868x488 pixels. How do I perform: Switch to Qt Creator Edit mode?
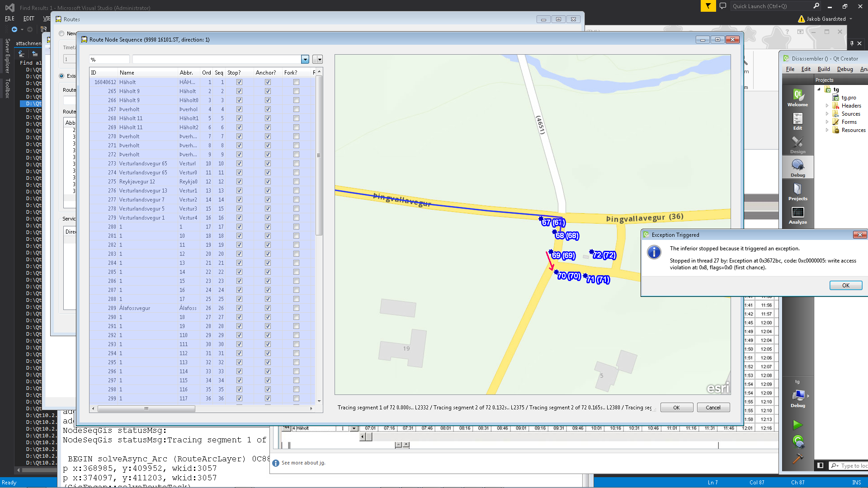pos(797,121)
